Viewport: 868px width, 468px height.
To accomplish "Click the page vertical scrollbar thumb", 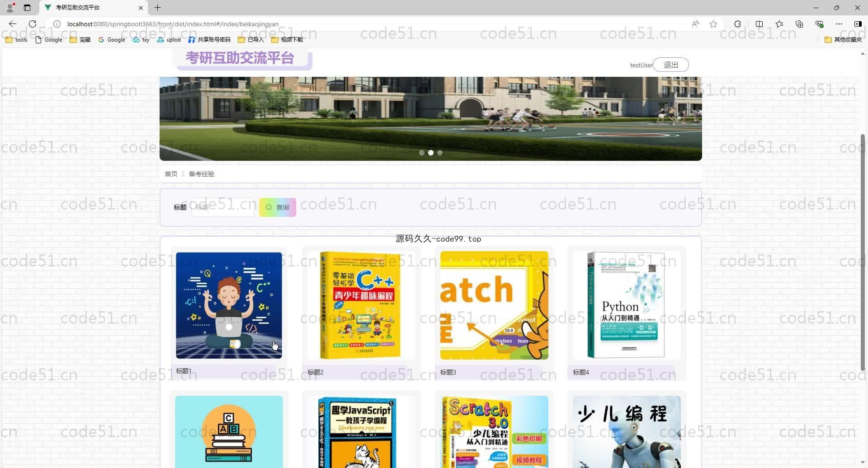I will pos(863,253).
